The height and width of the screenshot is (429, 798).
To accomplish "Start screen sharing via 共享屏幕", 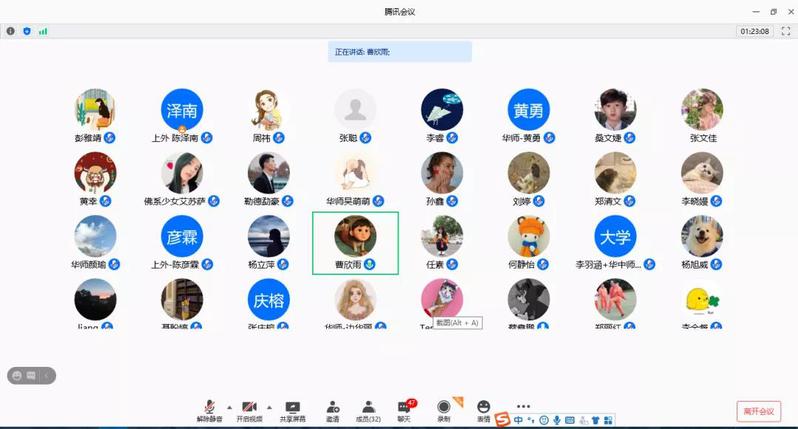I will [x=293, y=410].
